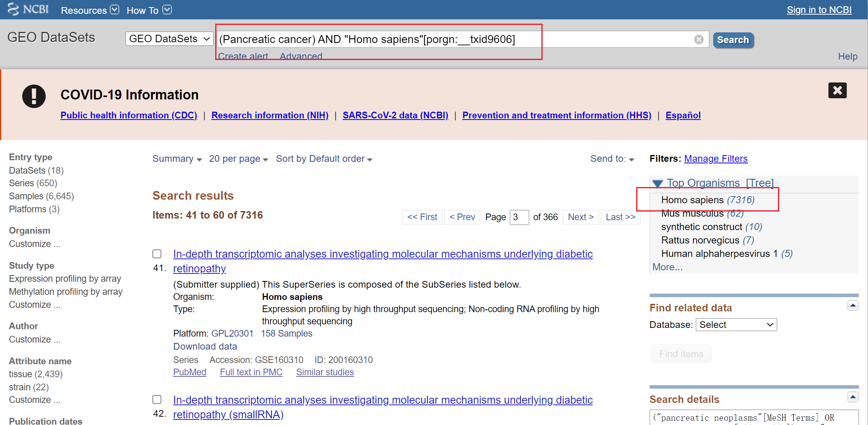This screenshot has height=425, width=868.
Task: Clear the search box with X icon
Action: tap(699, 39)
